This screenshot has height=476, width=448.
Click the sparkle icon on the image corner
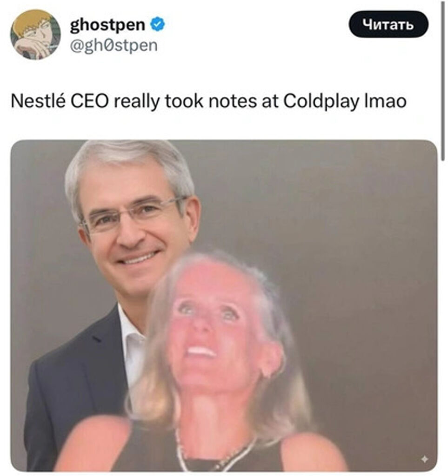point(424,459)
